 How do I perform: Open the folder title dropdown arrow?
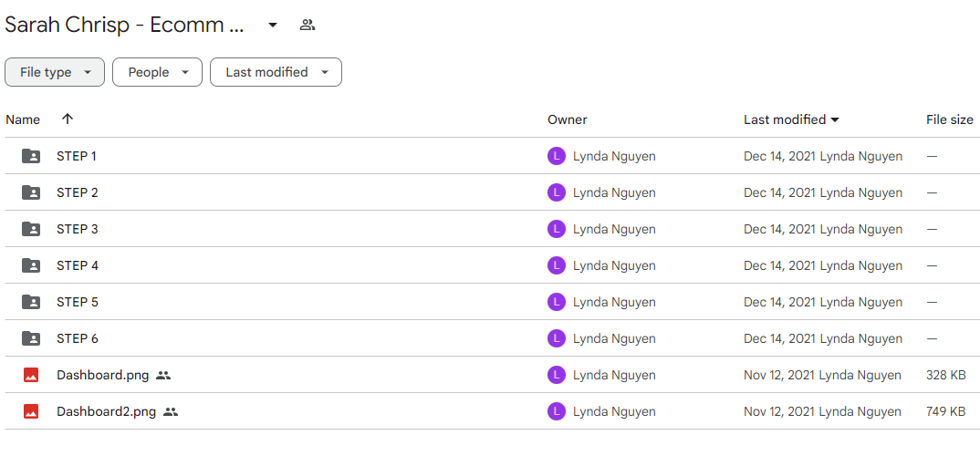coord(273,25)
